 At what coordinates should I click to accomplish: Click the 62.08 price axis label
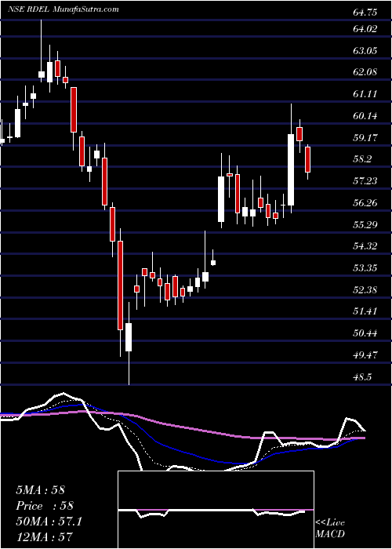coord(365,72)
